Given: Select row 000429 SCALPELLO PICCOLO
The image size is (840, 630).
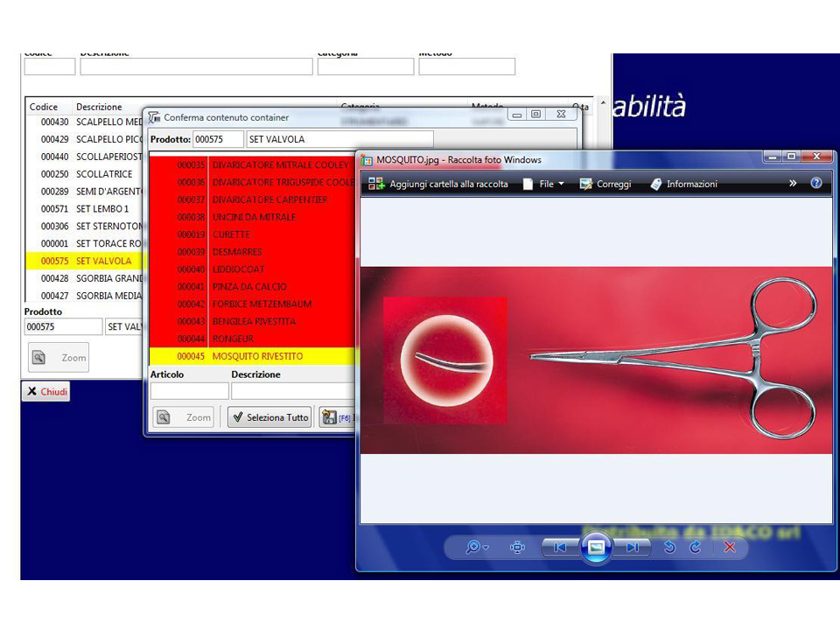Looking at the screenshot, I should [84, 139].
